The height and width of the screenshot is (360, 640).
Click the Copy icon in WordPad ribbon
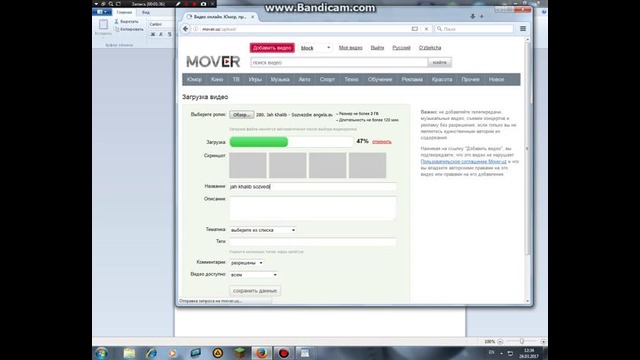[117, 29]
